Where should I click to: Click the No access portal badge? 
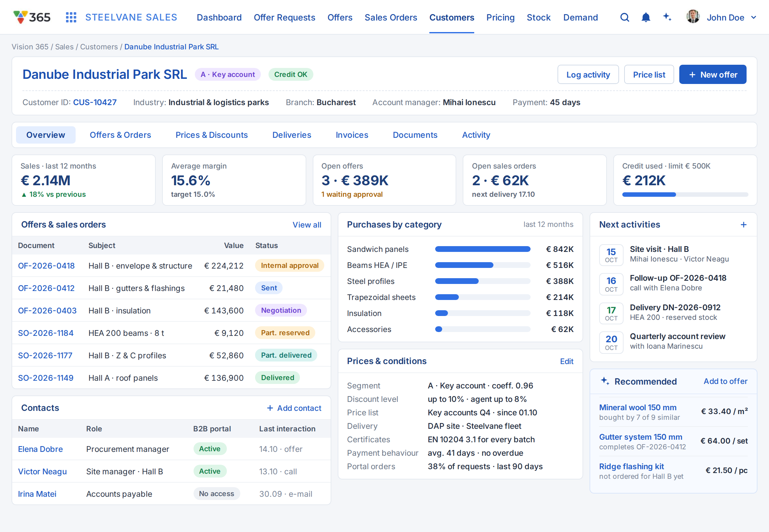[x=217, y=494]
